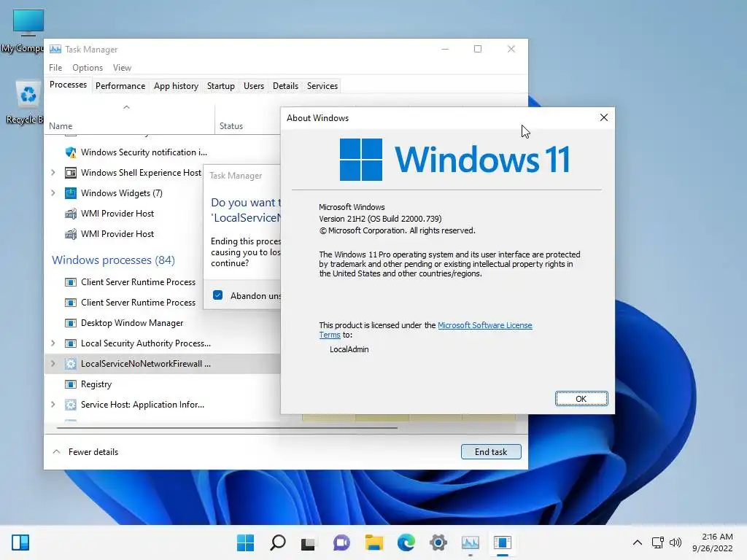Open the View menu
This screenshot has width=747, height=560.
point(122,68)
